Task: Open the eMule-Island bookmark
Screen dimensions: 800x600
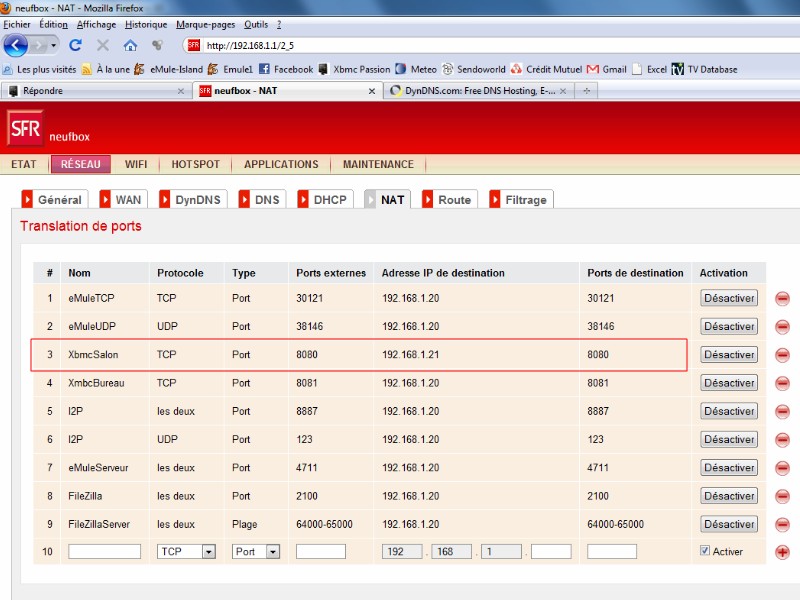Action: click(x=168, y=69)
